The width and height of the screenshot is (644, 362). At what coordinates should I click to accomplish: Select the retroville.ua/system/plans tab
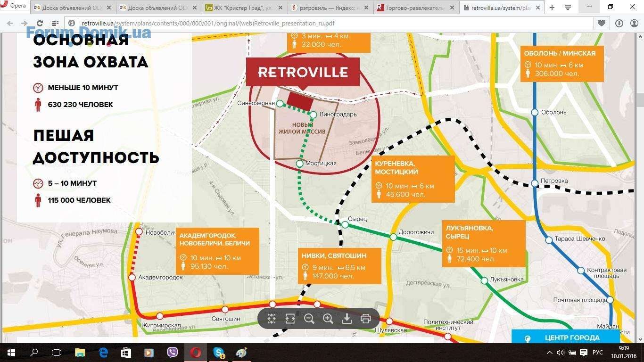coord(502,8)
